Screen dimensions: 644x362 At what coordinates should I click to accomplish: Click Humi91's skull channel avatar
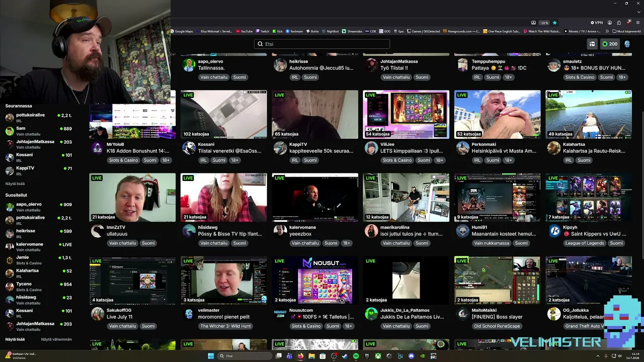[x=463, y=231]
